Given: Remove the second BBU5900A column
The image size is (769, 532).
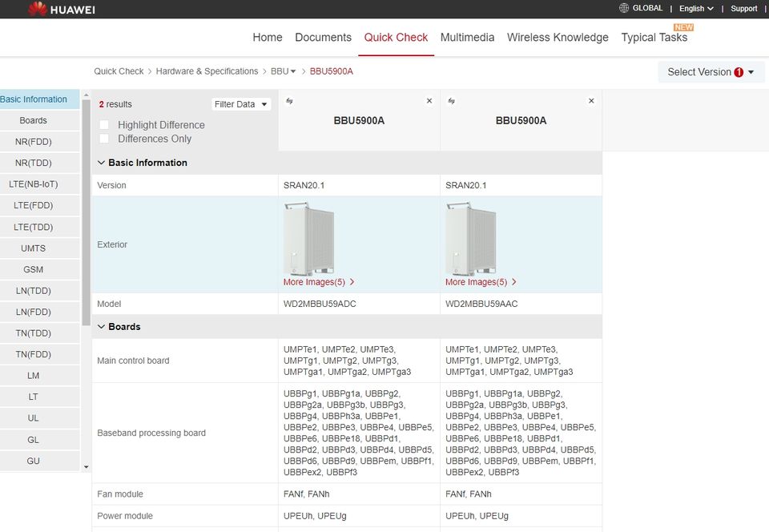Looking at the screenshot, I should click(591, 101).
